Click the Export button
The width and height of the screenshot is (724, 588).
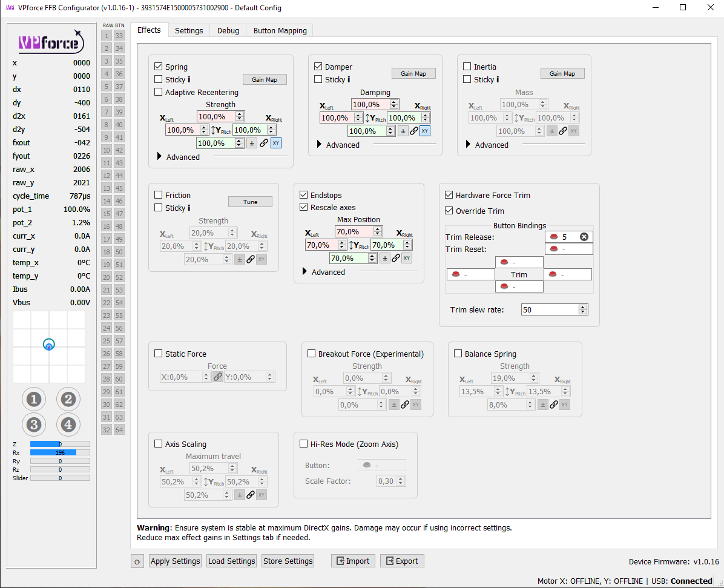click(x=402, y=561)
